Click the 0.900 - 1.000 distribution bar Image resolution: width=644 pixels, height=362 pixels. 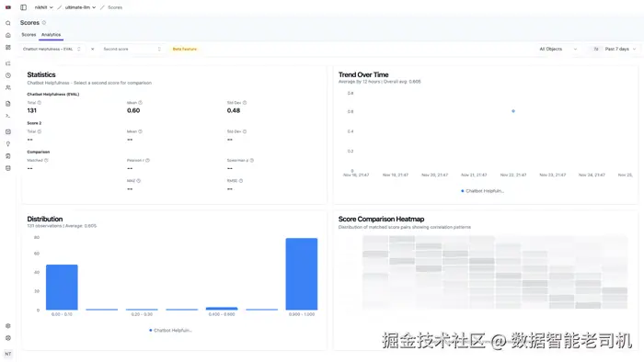(302, 274)
